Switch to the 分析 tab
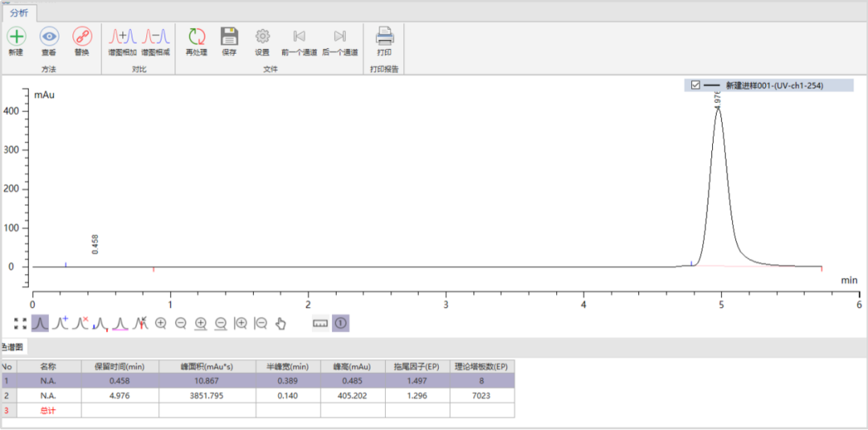The image size is (868, 430). point(19,13)
